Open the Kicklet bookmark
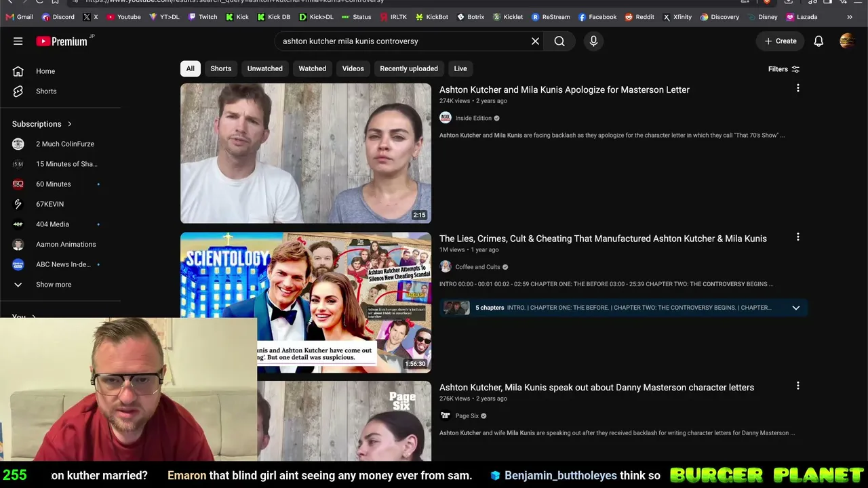This screenshot has width=868, height=488. (508, 17)
